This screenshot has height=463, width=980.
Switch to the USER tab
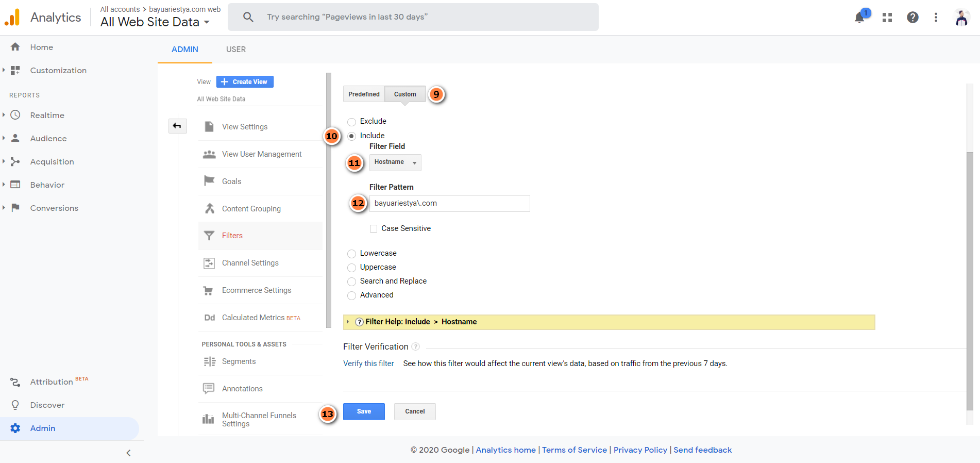[x=236, y=49]
